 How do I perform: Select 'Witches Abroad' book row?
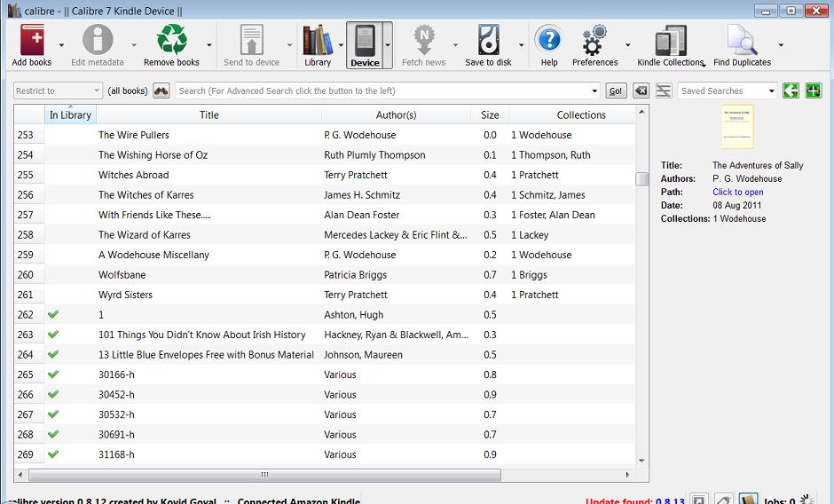[325, 175]
